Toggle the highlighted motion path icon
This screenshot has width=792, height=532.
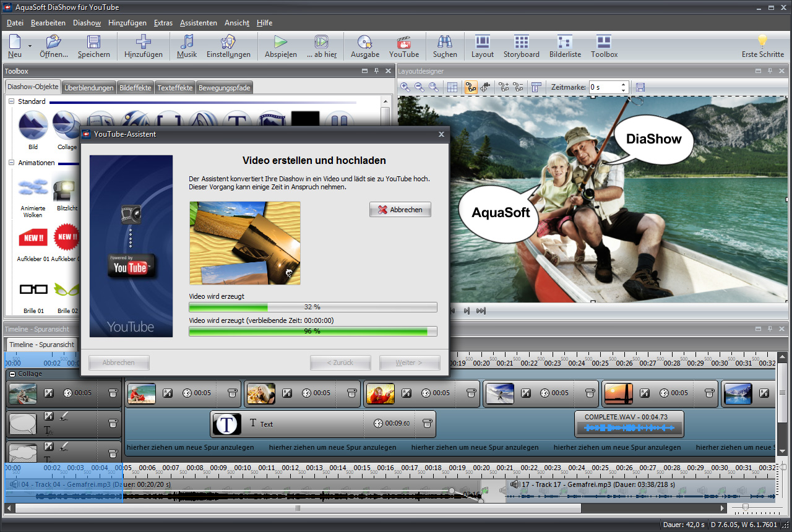pos(471,87)
